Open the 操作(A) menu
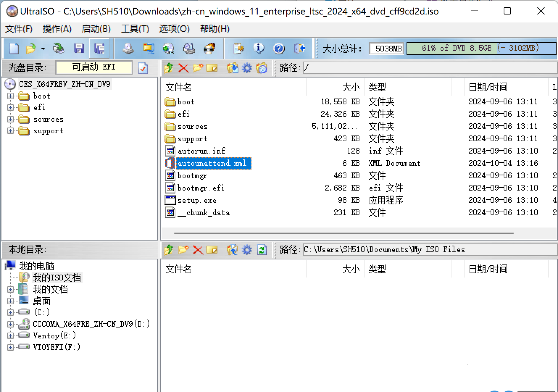Image resolution: width=558 pixels, height=392 pixels. [x=57, y=29]
